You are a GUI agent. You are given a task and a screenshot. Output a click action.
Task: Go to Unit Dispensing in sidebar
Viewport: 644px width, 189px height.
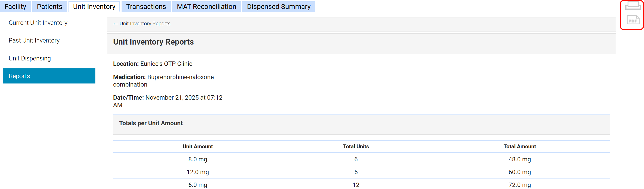(x=30, y=58)
